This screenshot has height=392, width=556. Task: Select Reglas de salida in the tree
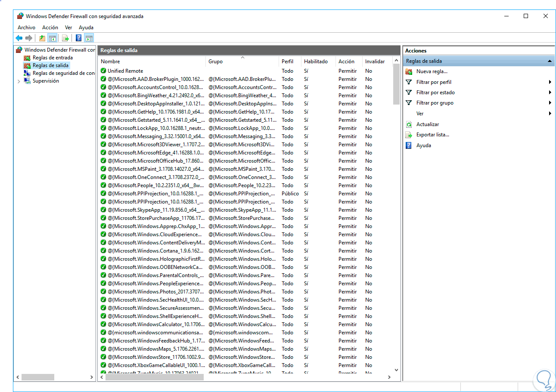[x=50, y=65]
